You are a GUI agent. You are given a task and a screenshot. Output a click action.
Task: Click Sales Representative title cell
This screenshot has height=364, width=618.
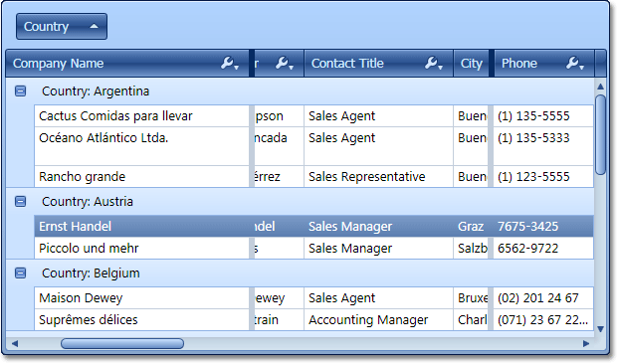coord(378,176)
